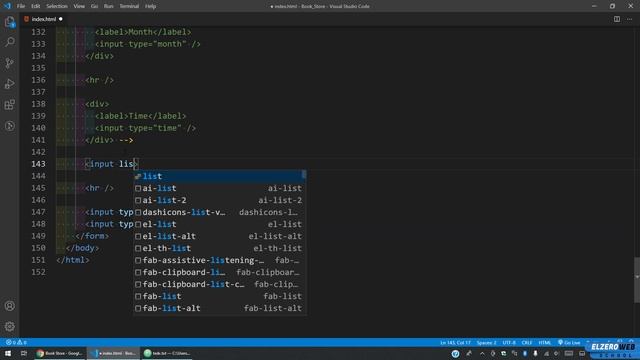Open the File menu
This screenshot has width=640, height=360.
click(x=21, y=6)
